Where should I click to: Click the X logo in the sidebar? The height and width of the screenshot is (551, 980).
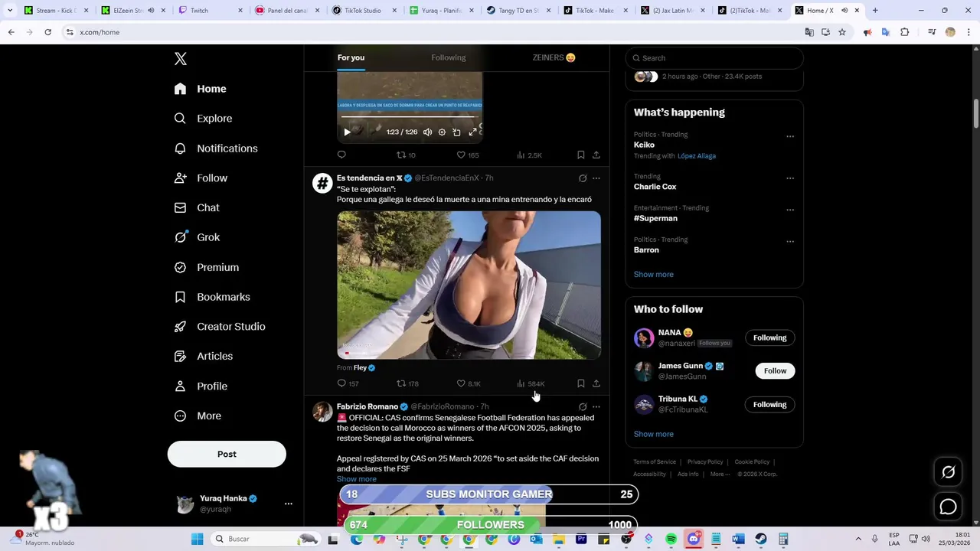pos(180,59)
